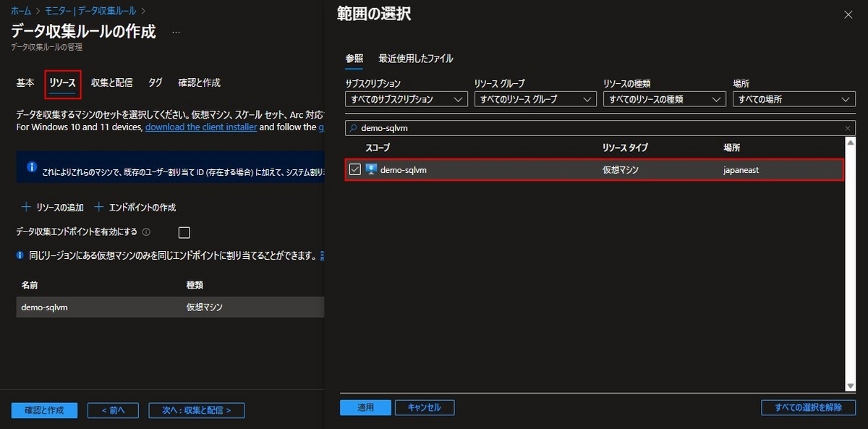
Task: Go to the 収集と配信 tab
Action: pyautogui.click(x=111, y=82)
